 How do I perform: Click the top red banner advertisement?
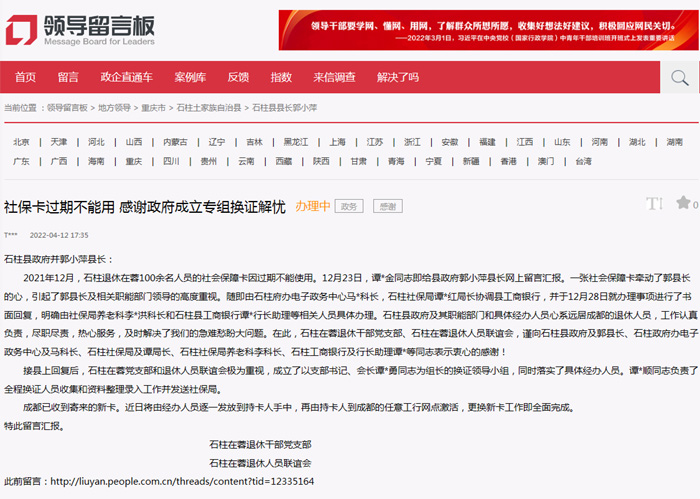pos(483,31)
